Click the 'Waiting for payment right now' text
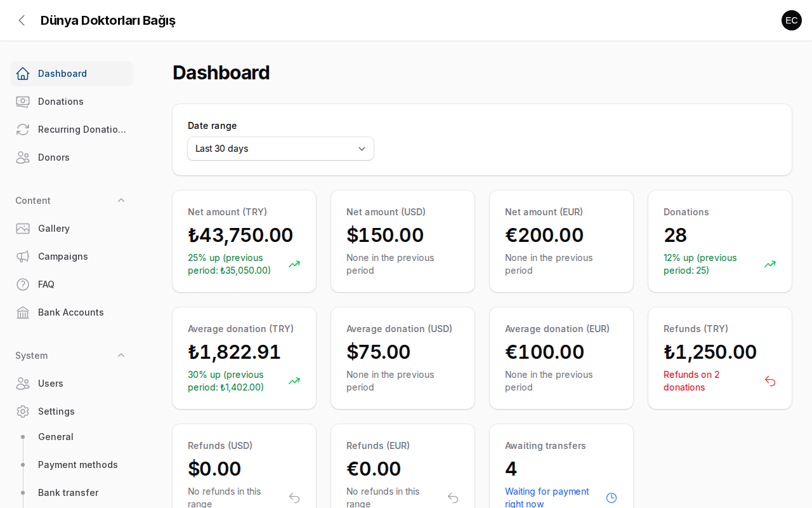This screenshot has width=812, height=508. click(x=547, y=498)
